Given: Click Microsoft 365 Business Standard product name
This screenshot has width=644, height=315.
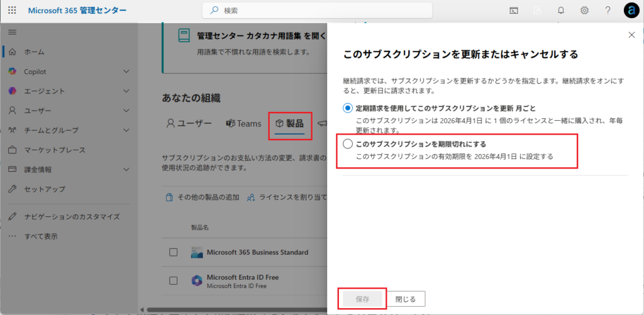Looking at the screenshot, I should (257, 252).
